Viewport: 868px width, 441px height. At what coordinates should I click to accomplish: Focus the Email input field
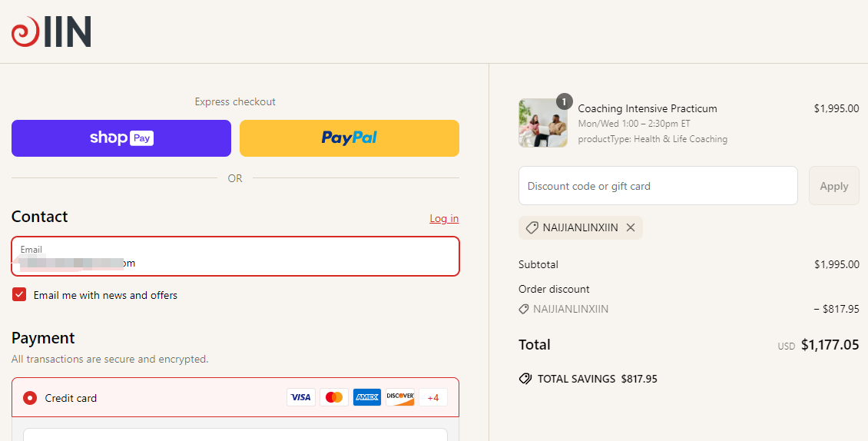235,256
